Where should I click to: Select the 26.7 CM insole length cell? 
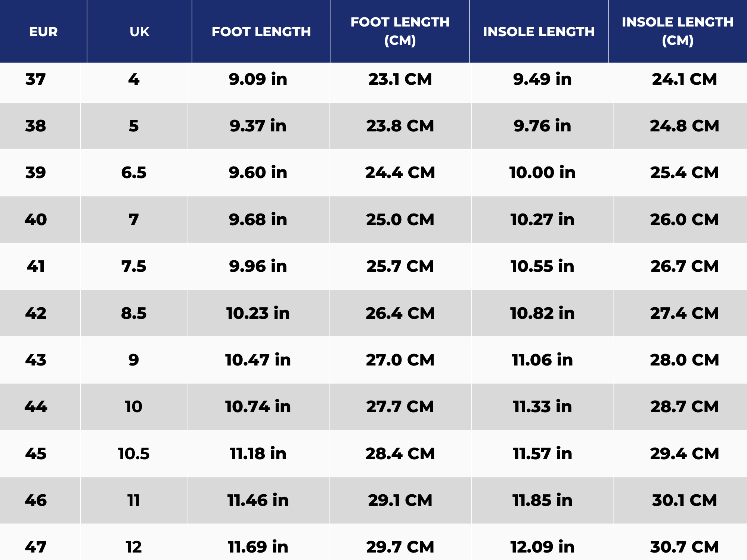click(684, 266)
